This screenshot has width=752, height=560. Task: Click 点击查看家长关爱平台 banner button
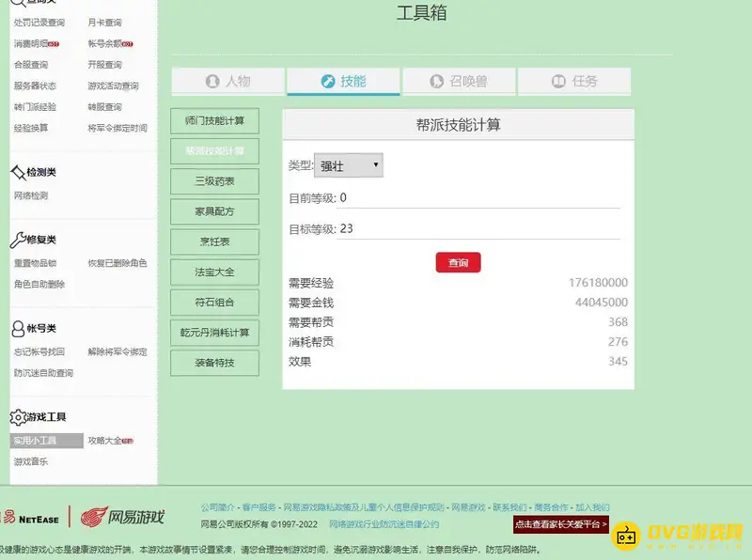pyautogui.click(x=561, y=524)
